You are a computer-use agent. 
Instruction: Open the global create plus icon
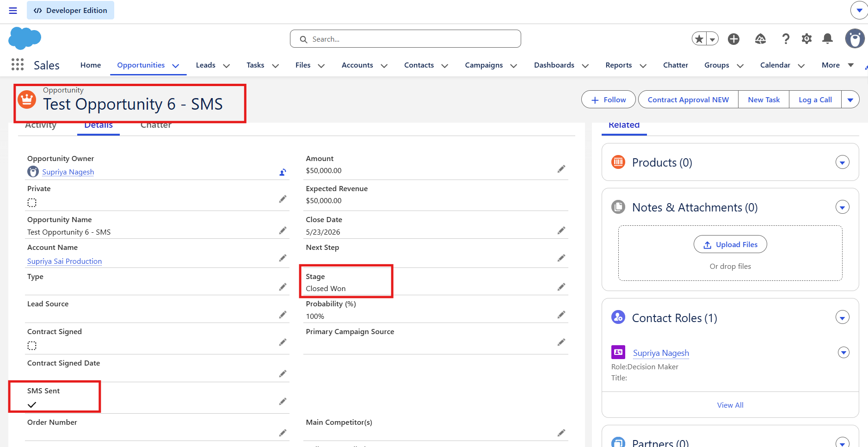click(x=733, y=39)
